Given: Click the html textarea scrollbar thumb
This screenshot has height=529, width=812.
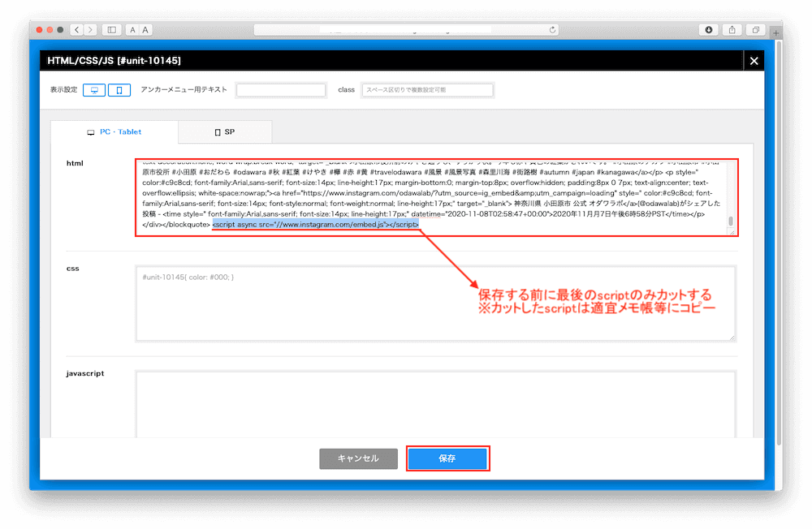Looking at the screenshot, I should [731, 221].
